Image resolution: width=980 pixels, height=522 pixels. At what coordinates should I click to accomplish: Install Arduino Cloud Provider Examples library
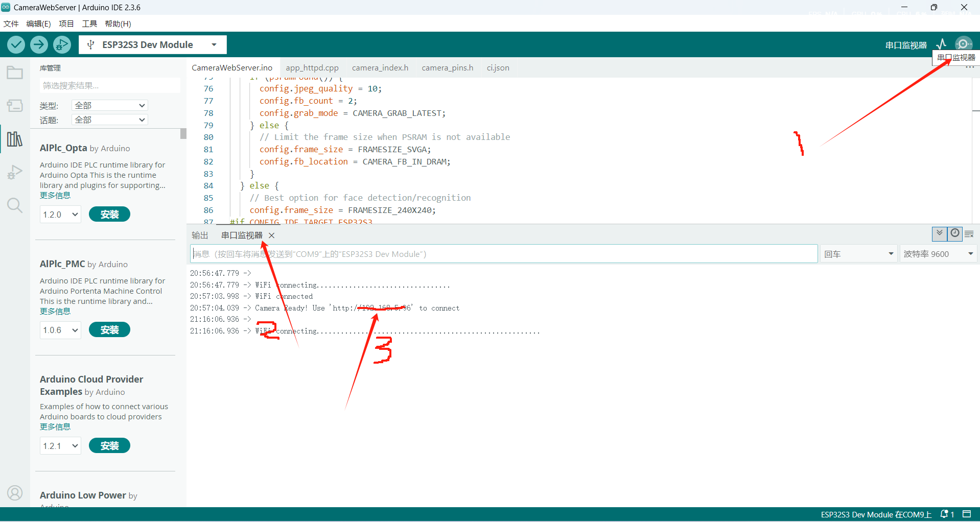[109, 446]
